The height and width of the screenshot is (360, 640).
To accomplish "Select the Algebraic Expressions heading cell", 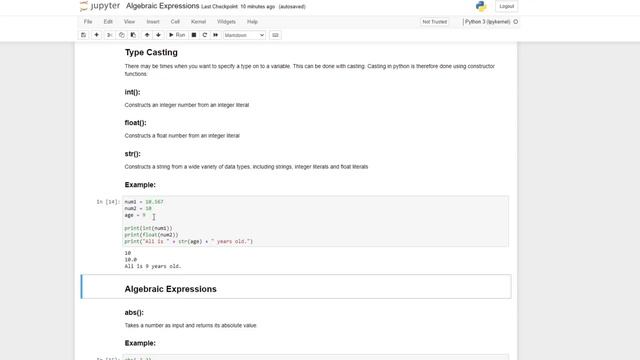I will pos(296,287).
